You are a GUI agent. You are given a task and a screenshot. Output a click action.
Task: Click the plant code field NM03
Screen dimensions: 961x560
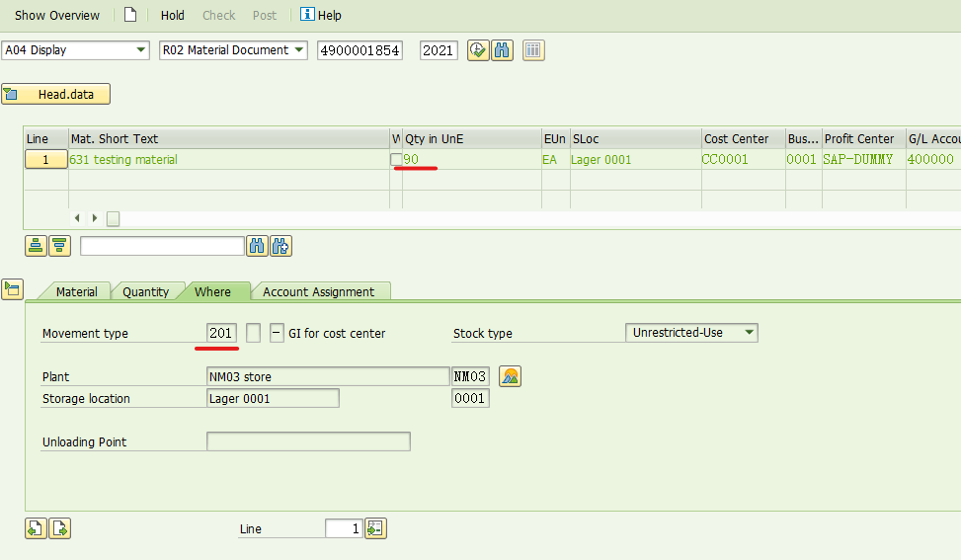[470, 376]
